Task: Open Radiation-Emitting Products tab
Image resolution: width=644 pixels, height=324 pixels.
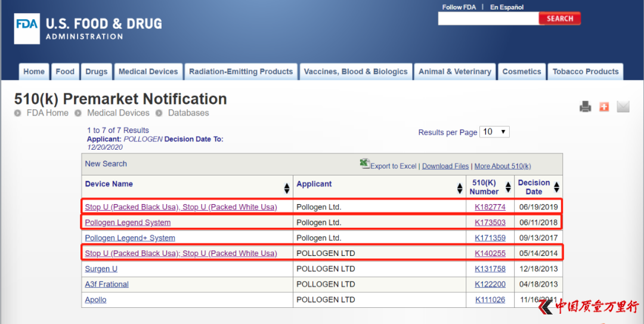Action: pyautogui.click(x=241, y=72)
